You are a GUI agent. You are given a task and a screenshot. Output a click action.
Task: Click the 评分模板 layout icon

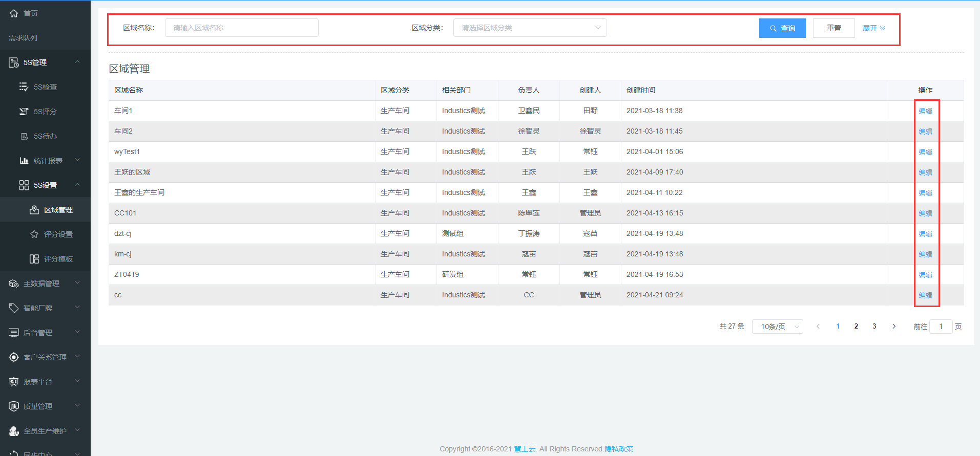click(34, 259)
